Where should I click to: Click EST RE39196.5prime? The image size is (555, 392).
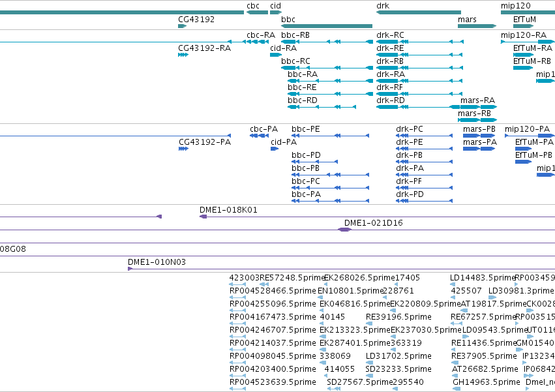pos(369,324)
